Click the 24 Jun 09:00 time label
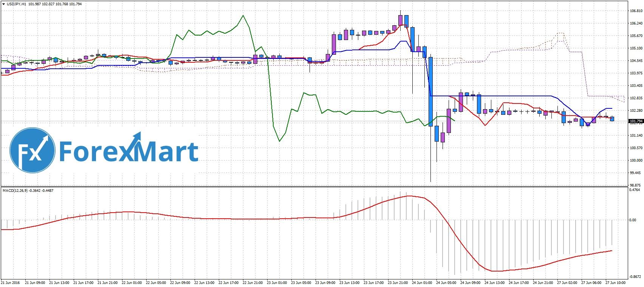 click(471, 282)
